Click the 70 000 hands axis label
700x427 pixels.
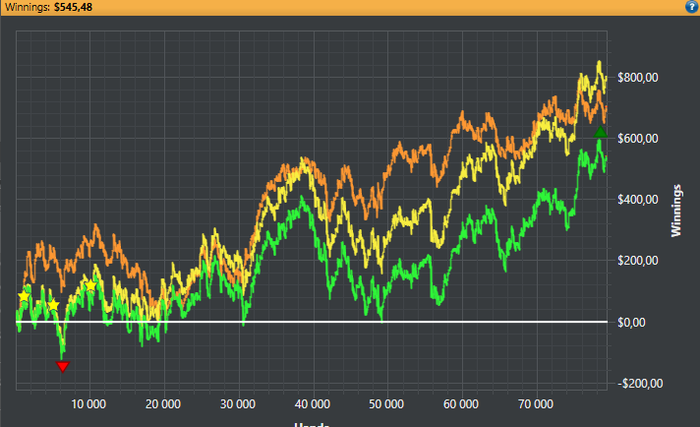click(535, 404)
